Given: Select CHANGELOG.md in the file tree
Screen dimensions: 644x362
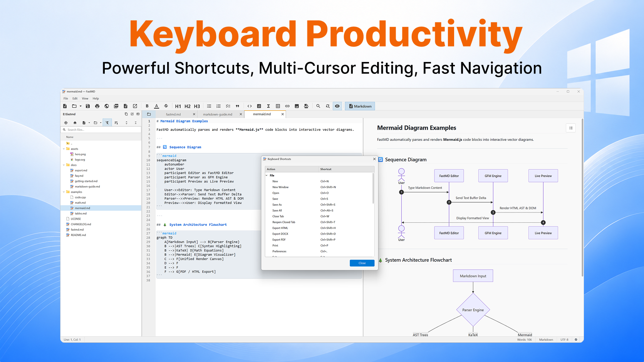Looking at the screenshot, I should pos(81,224).
